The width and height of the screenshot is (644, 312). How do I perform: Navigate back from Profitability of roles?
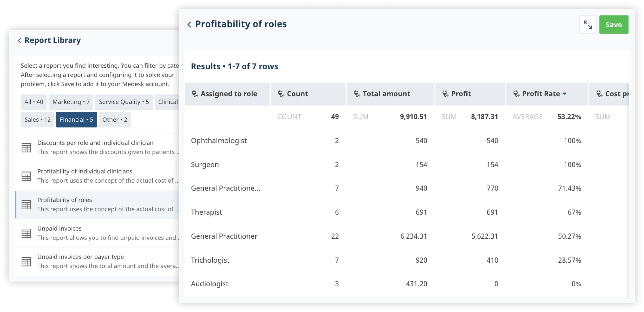click(189, 24)
